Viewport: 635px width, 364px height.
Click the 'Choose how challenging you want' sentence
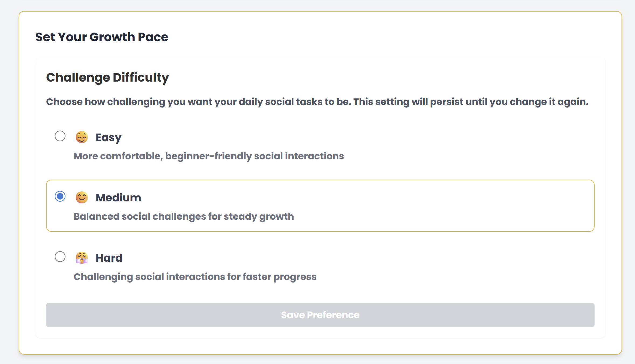199,102
